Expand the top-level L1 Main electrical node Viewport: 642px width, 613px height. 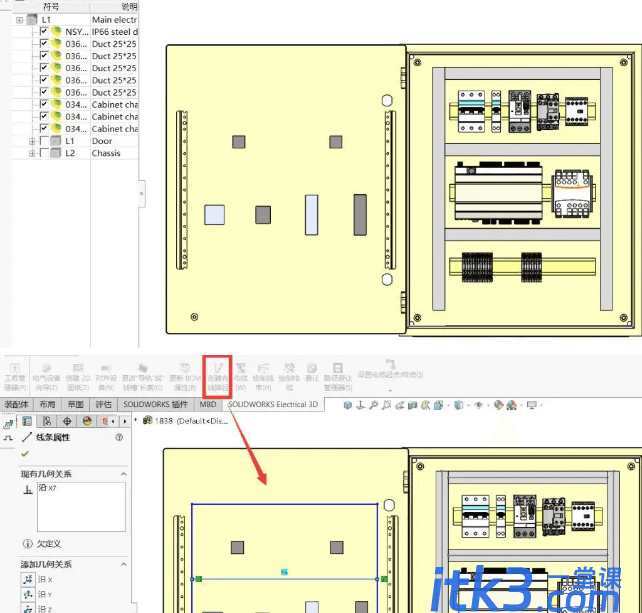click(x=19, y=20)
